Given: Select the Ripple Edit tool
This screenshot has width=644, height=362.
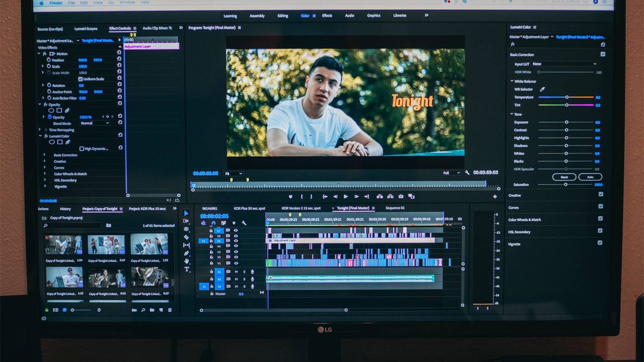Looking at the screenshot, I should point(186,229).
